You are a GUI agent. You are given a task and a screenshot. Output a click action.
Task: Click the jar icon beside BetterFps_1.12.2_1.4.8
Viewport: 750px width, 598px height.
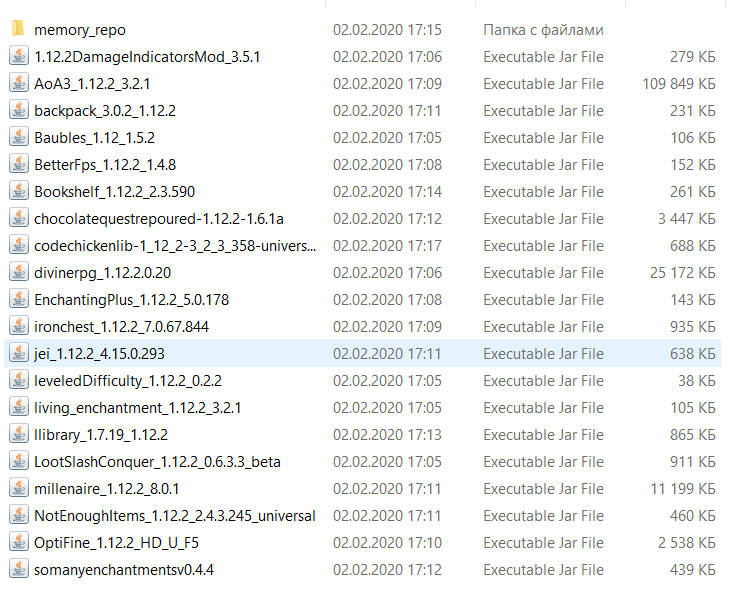tap(19, 164)
